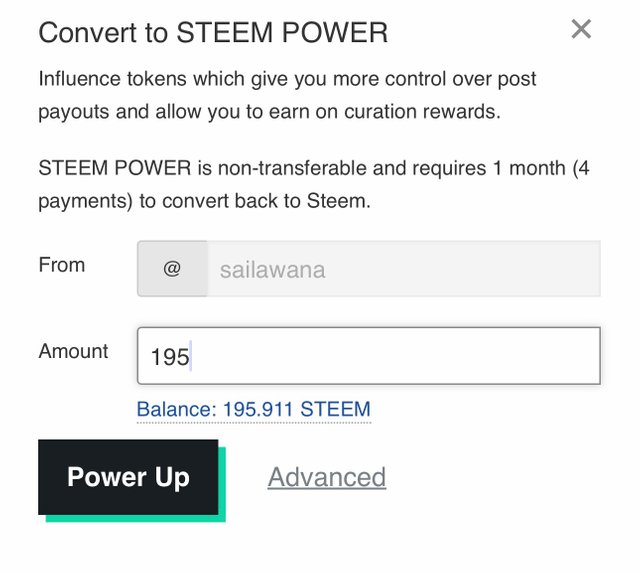Select the sailawana From field
Image resolution: width=640 pixels, height=573 pixels.
(x=403, y=269)
